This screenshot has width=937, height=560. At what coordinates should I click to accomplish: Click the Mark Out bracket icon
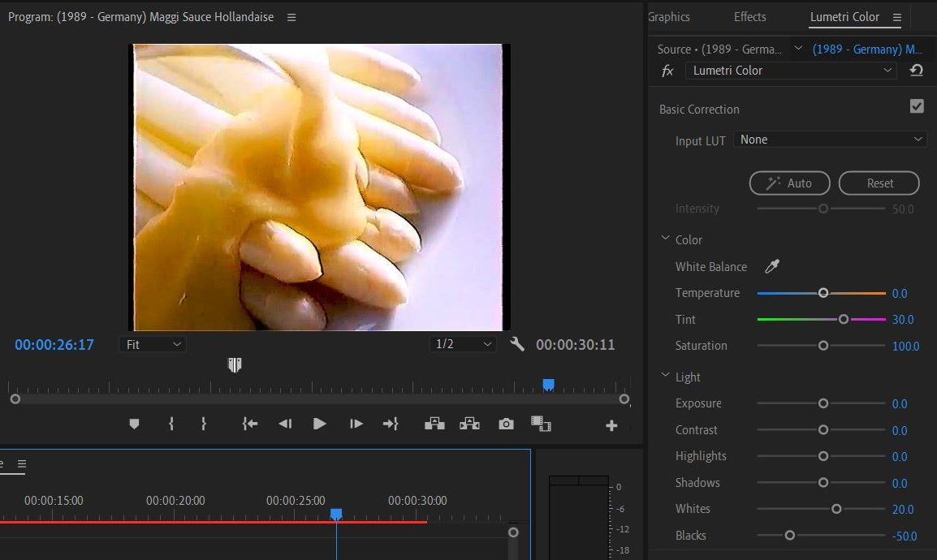tap(204, 424)
